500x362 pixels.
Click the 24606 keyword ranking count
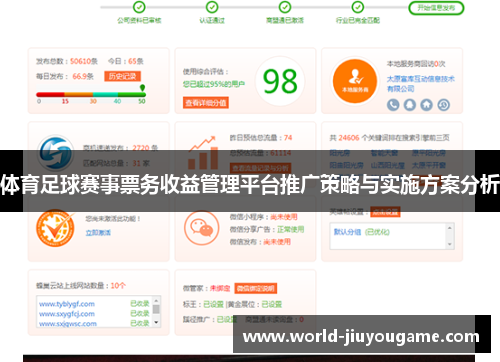point(349,138)
